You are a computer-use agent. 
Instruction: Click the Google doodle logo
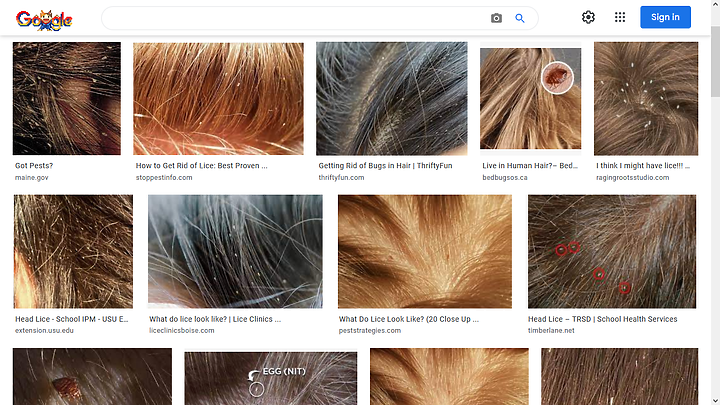pyautogui.click(x=44, y=20)
